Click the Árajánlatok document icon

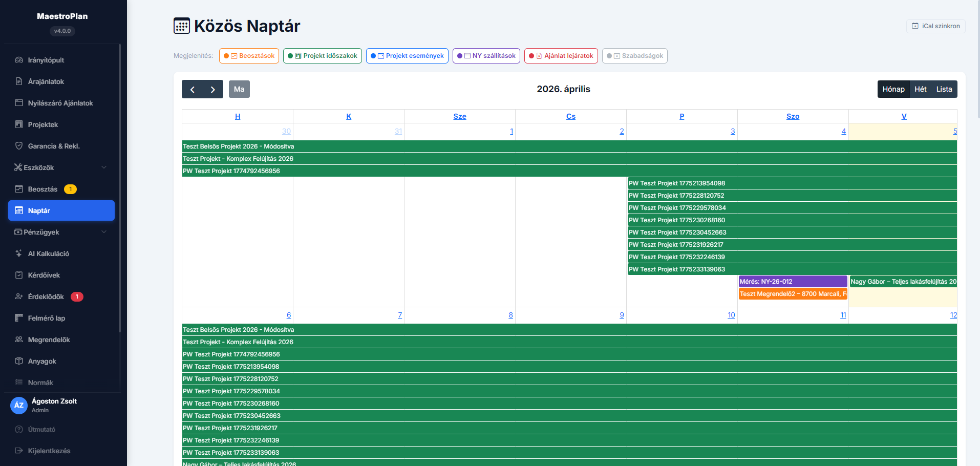tap(19, 81)
